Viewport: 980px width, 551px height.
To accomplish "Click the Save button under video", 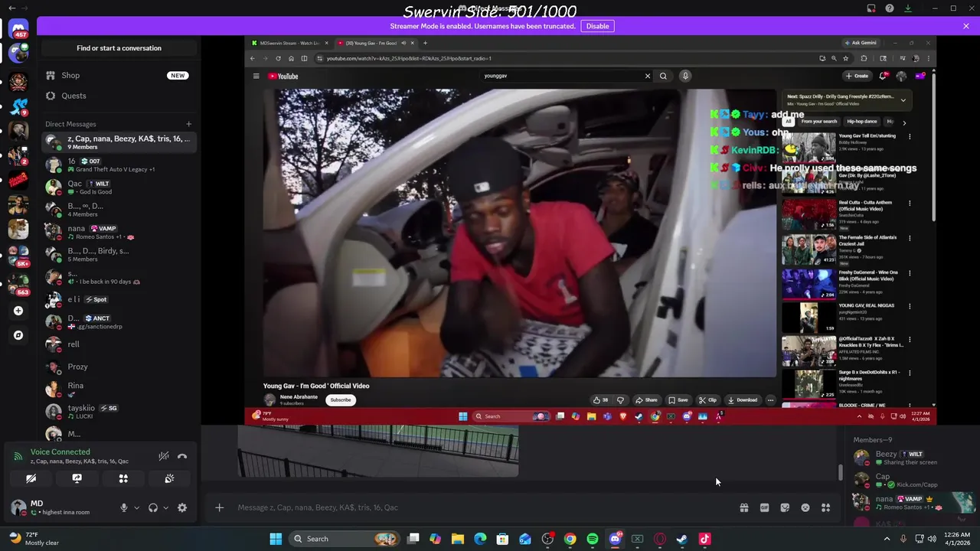I will pyautogui.click(x=678, y=399).
